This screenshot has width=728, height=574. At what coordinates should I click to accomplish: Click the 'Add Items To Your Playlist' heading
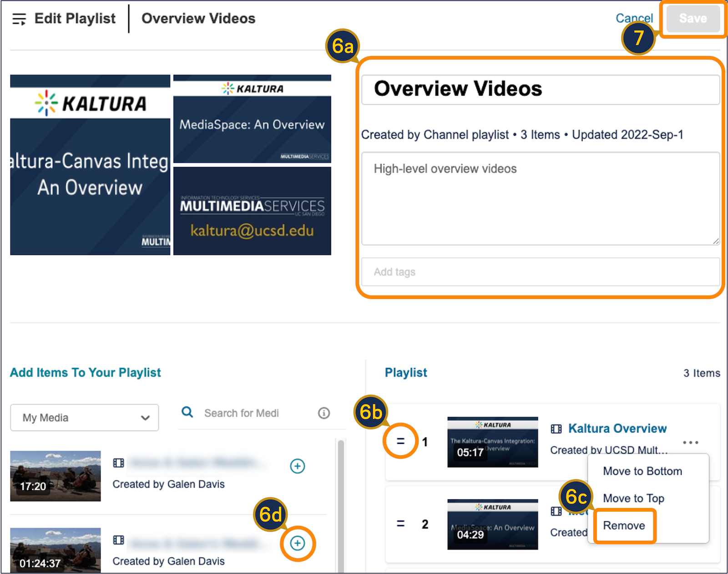(x=86, y=372)
